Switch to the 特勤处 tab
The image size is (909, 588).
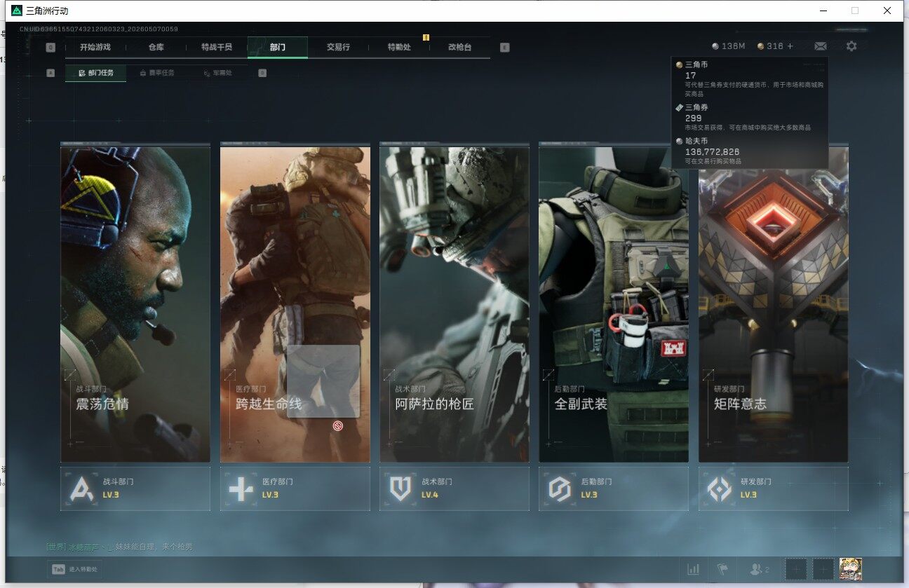pos(399,47)
